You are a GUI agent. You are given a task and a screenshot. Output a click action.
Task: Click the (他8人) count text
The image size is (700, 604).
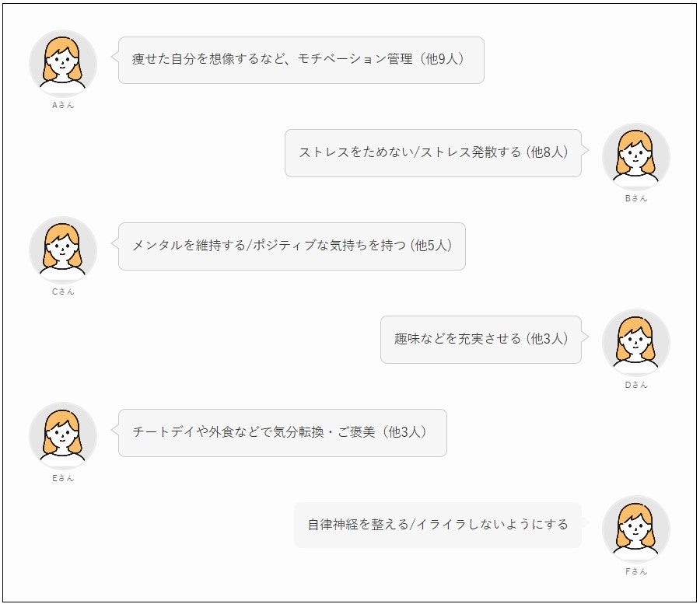[x=548, y=153]
